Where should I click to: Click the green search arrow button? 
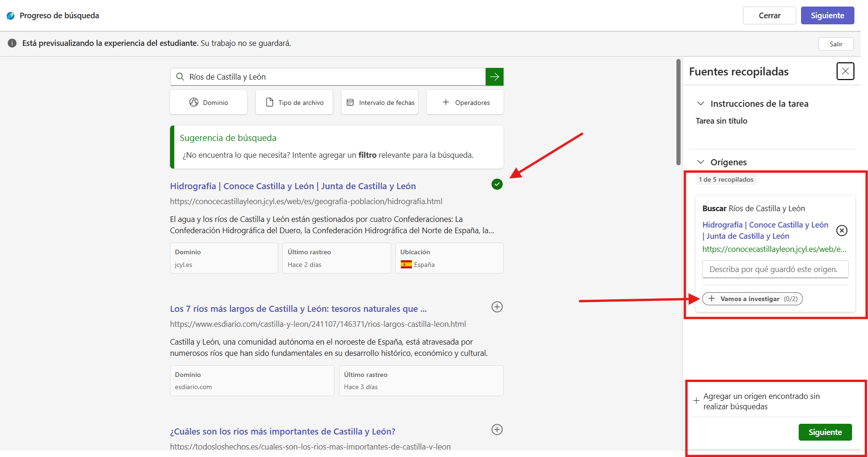pos(494,77)
